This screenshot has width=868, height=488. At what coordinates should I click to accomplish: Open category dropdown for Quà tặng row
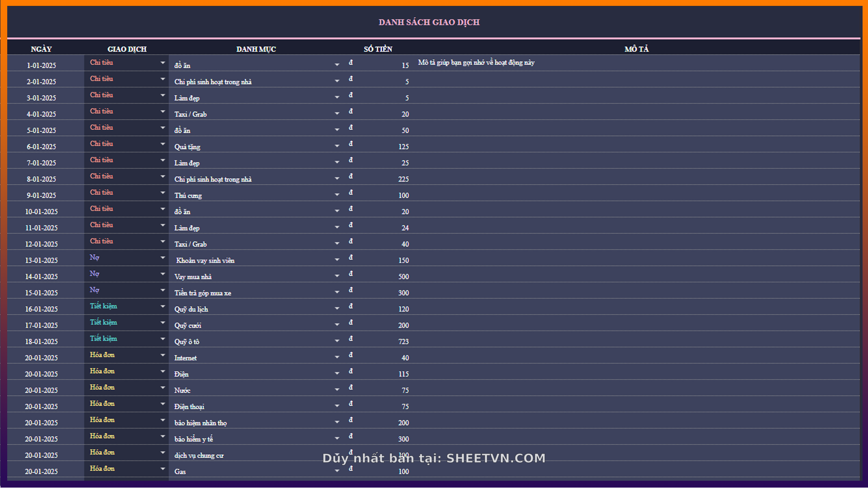click(x=337, y=146)
